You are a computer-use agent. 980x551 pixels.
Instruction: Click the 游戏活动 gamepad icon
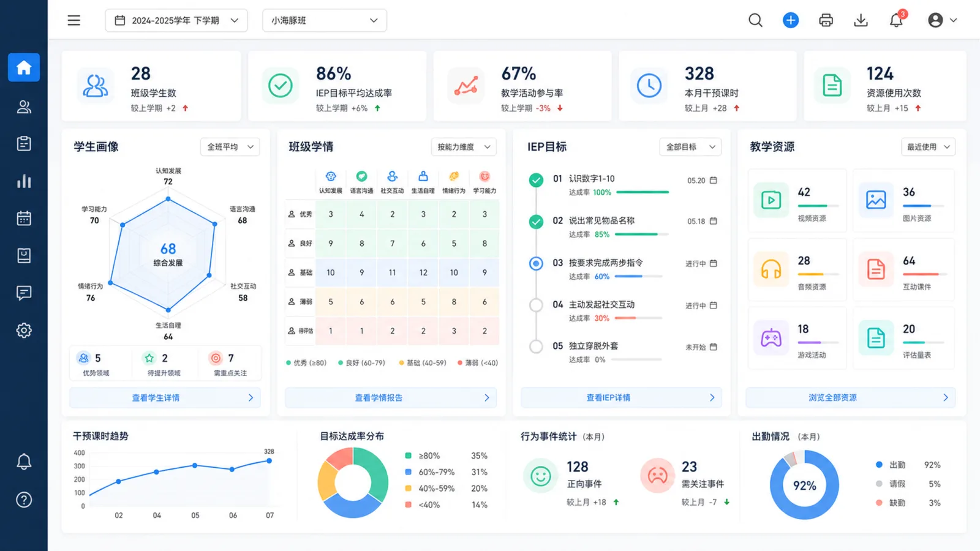771,337
